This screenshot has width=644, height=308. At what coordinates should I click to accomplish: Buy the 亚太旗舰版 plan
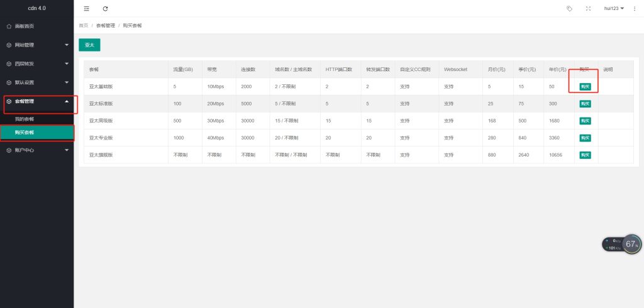click(585, 155)
